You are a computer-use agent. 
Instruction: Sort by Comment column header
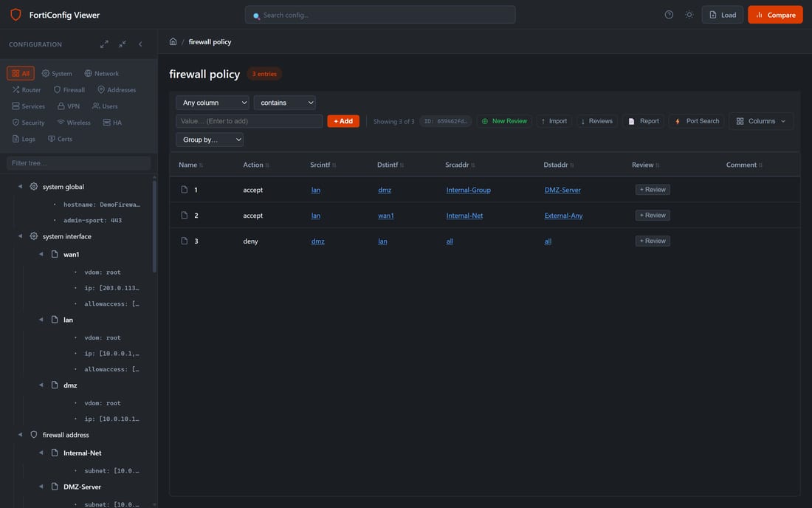(743, 165)
